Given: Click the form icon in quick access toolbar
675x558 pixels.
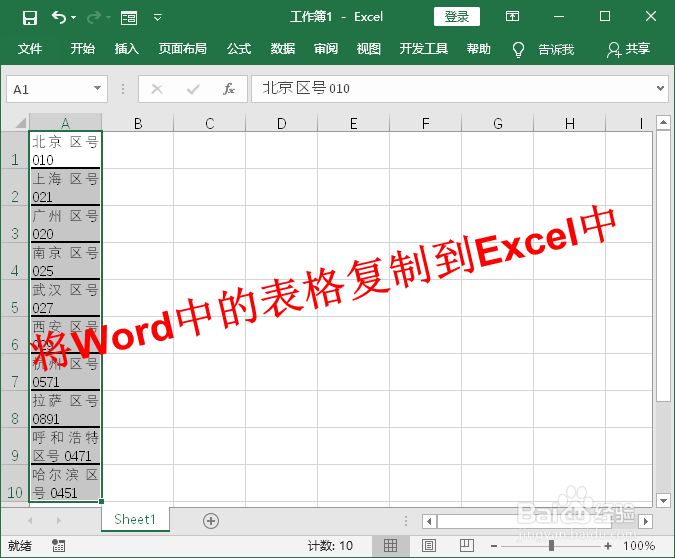Looking at the screenshot, I should click(129, 18).
